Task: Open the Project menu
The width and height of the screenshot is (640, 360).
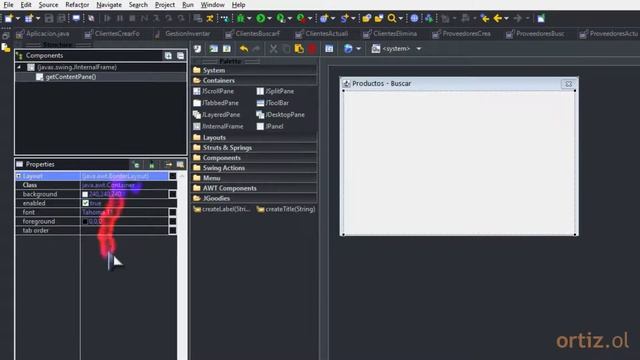Action: pyautogui.click(x=164, y=5)
